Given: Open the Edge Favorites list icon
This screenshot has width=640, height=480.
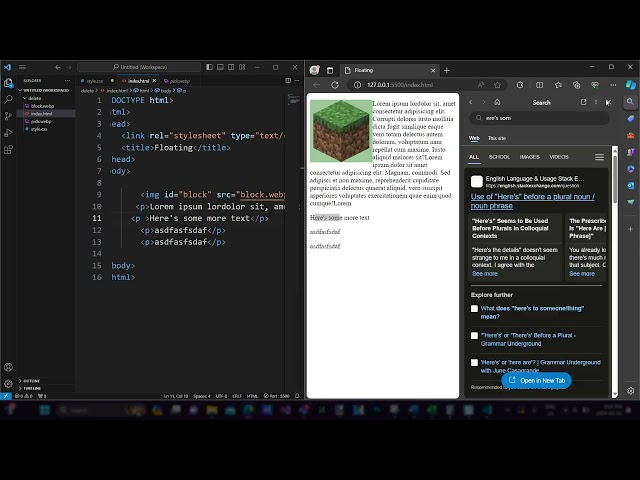Looking at the screenshot, I should click(558, 85).
